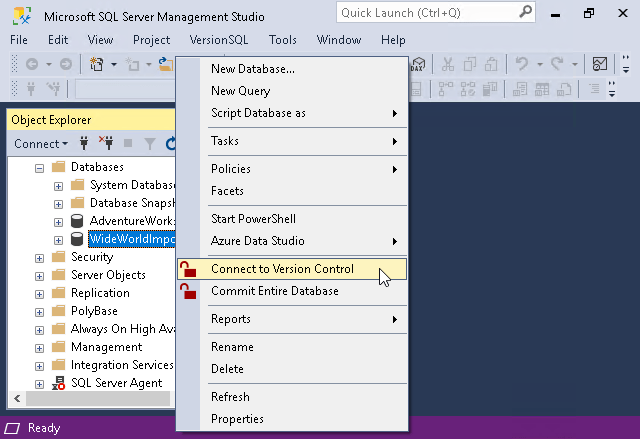Click the Disconnect icon in Object Explorer
This screenshot has height=439, width=640.
106,142
